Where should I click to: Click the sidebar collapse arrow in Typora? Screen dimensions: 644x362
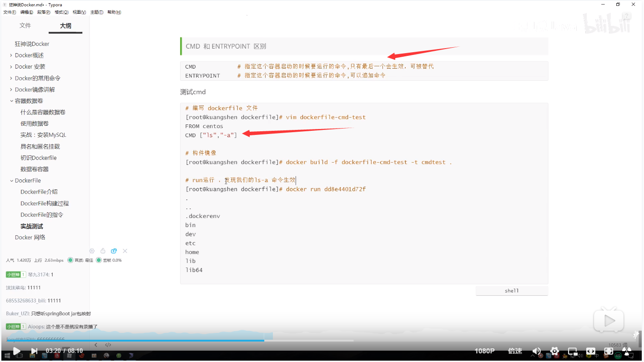[96, 345]
